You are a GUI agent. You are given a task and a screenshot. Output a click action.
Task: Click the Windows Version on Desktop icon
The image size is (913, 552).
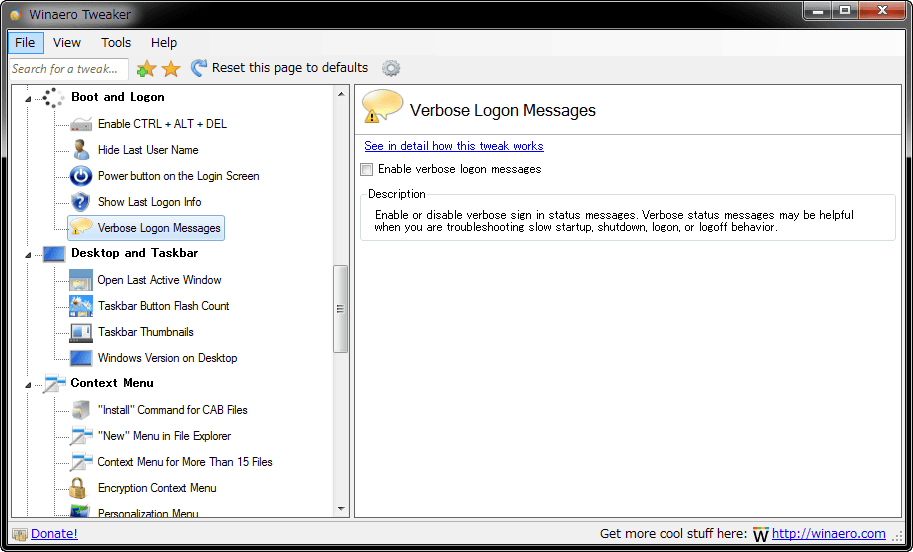pos(81,358)
